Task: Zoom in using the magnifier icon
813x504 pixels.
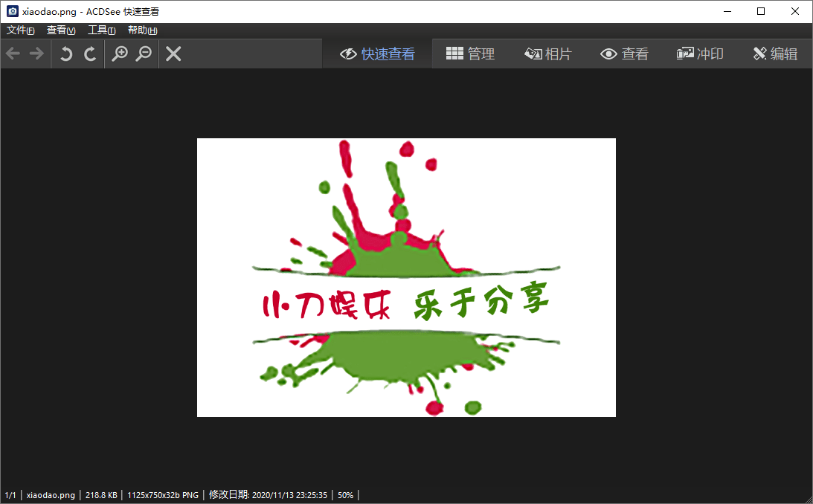Action: pyautogui.click(x=120, y=54)
